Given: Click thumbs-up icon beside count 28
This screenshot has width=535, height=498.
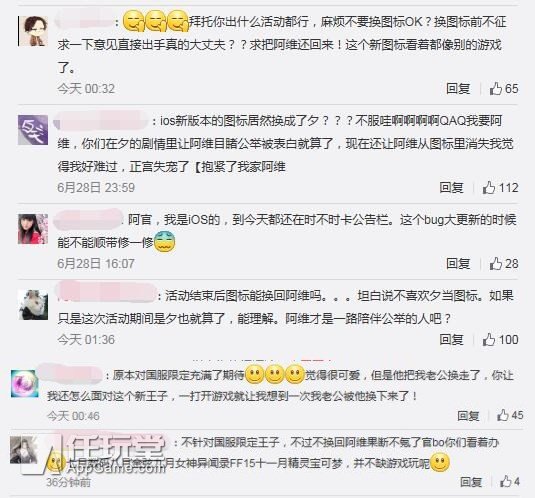Looking at the screenshot, I should click(496, 264).
